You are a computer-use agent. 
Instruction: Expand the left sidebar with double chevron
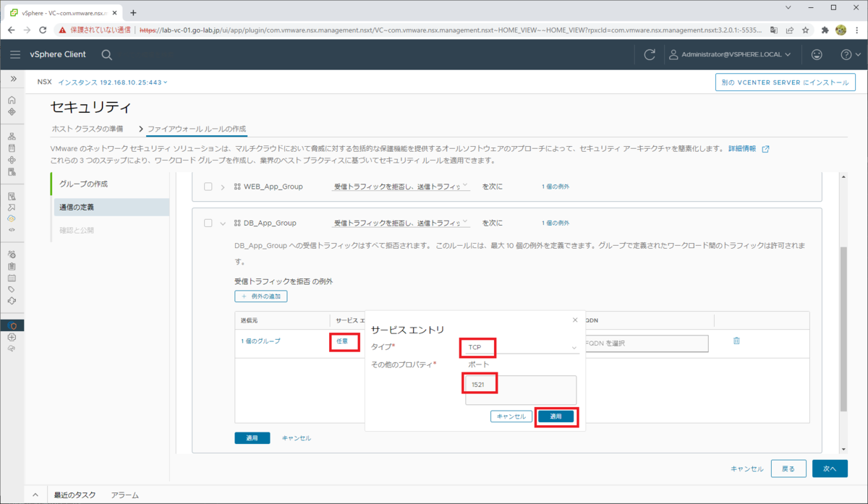tap(12, 78)
